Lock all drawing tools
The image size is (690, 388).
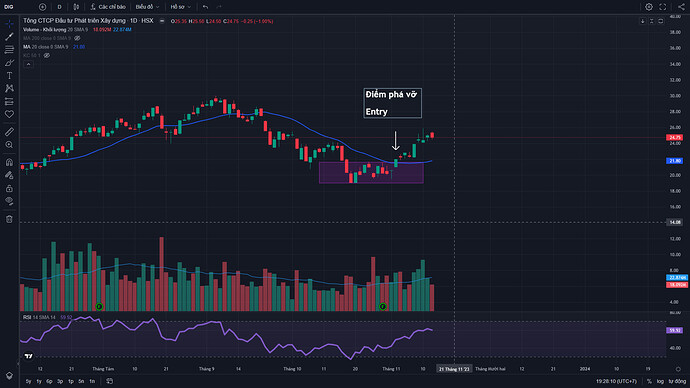(9, 188)
